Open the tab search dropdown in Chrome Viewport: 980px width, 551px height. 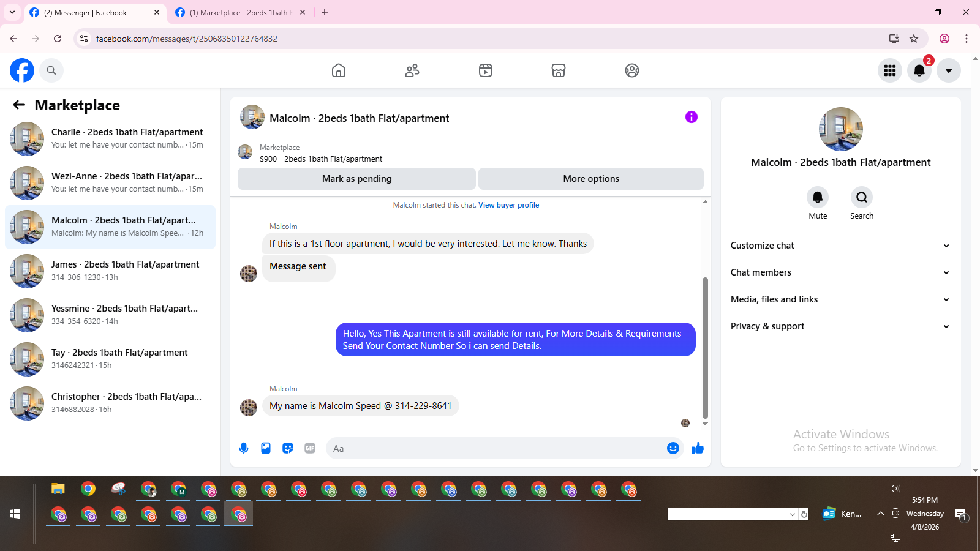(12, 12)
